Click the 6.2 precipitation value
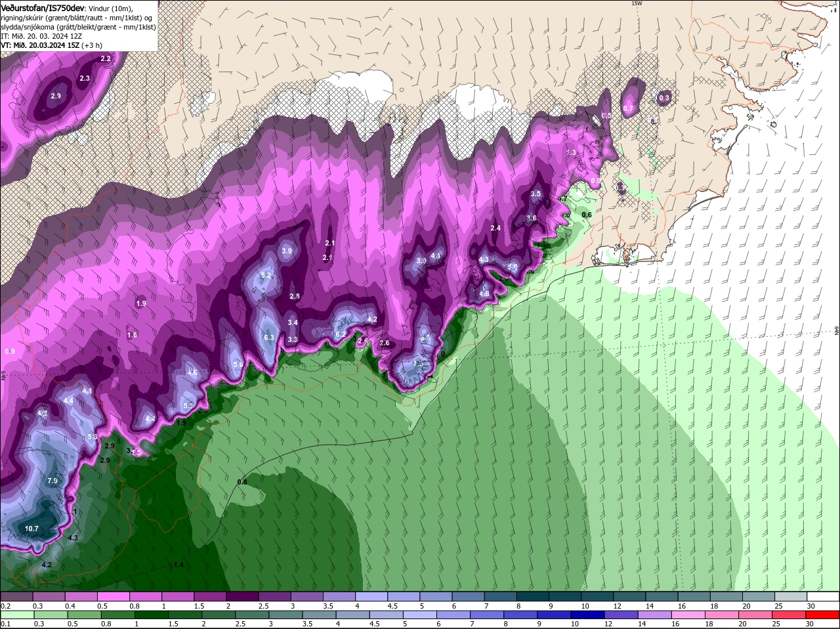The width and height of the screenshot is (840, 629). 341,334
